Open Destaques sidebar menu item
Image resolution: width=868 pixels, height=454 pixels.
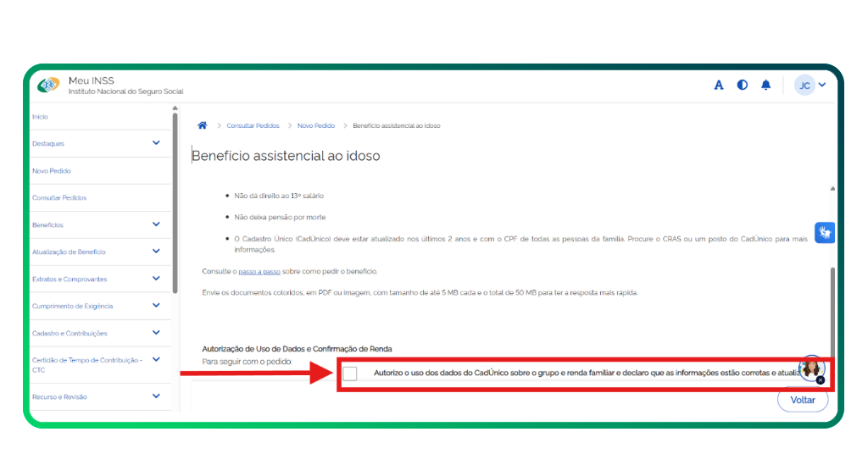pyautogui.click(x=48, y=144)
